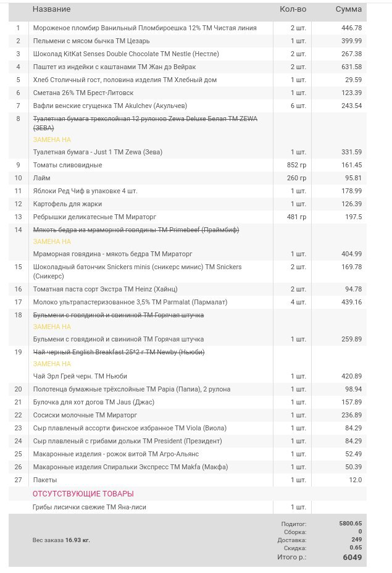Click the sum value 631.58

point(351,67)
